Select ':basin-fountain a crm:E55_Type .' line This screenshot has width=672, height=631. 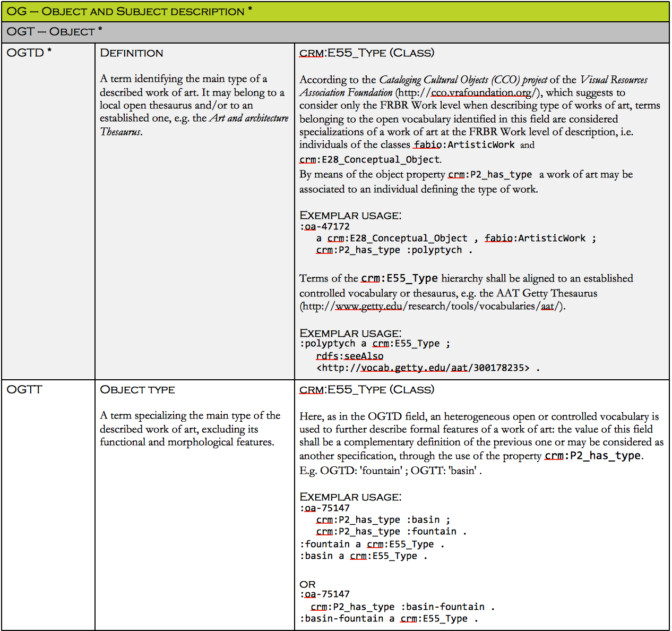[x=389, y=618]
